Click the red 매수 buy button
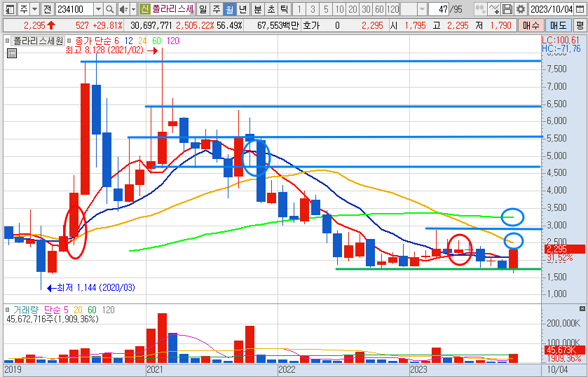This screenshot has width=588, height=377. pos(531,25)
